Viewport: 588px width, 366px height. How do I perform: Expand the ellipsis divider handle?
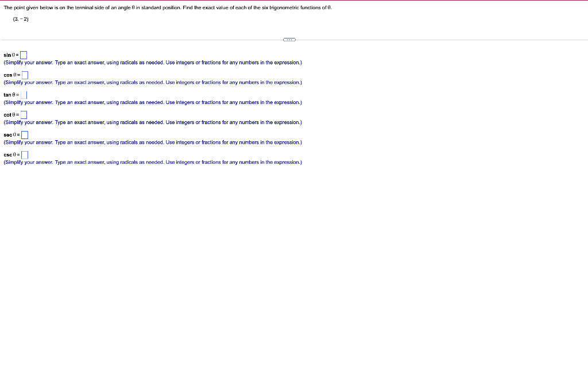[289, 40]
